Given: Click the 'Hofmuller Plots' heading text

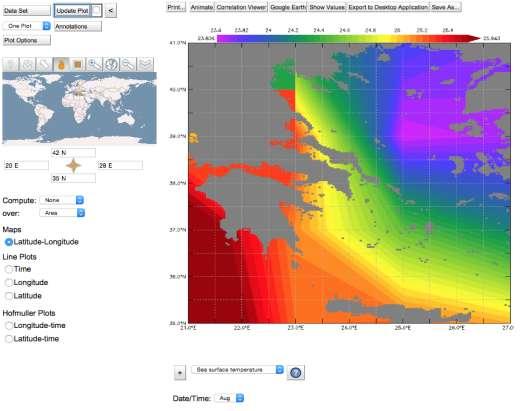Looking at the screenshot, I should pyautogui.click(x=29, y=313).
